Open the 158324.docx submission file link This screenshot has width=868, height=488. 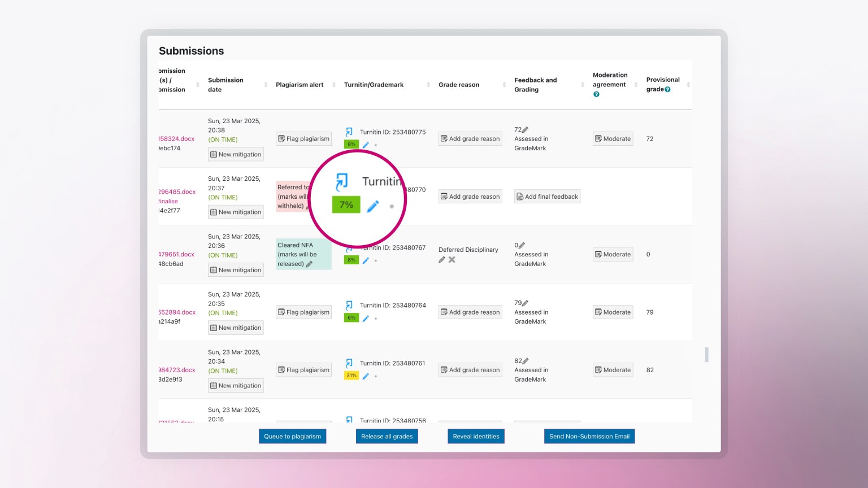coord(176,139)
